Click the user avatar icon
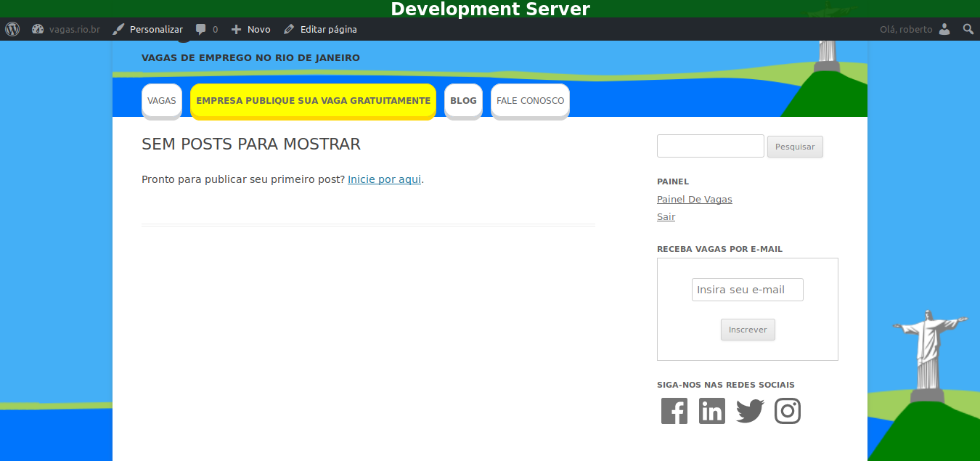 click(944, 29)
